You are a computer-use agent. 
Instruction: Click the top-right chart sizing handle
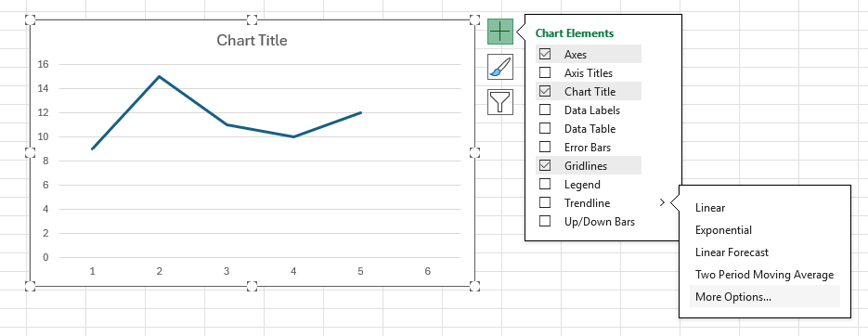pyautogui.click(x=474, y=19)
